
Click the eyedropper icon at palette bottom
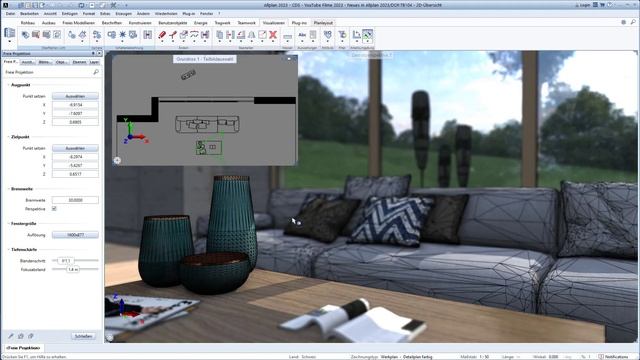(x=11, y=336)
